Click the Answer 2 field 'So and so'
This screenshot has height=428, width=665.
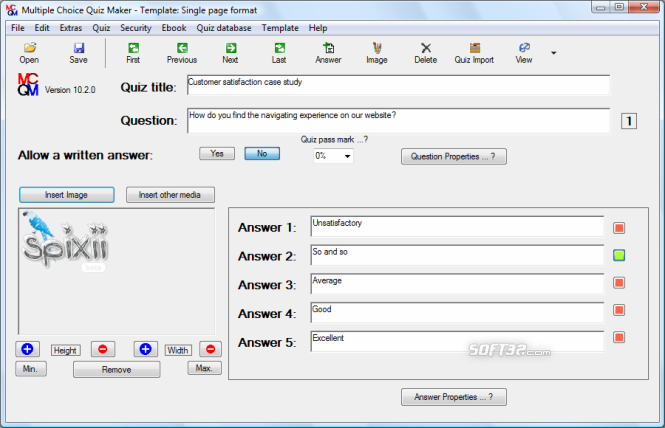pos(457,255)
